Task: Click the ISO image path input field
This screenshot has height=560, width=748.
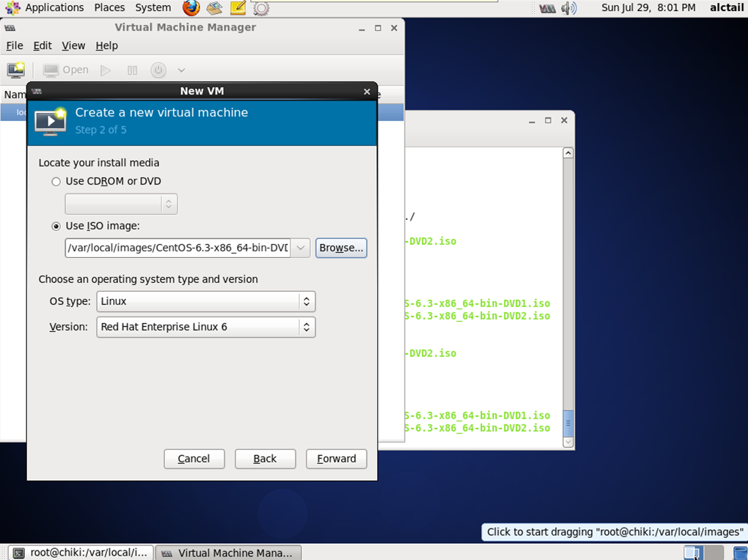Action: tap(178, 248)
